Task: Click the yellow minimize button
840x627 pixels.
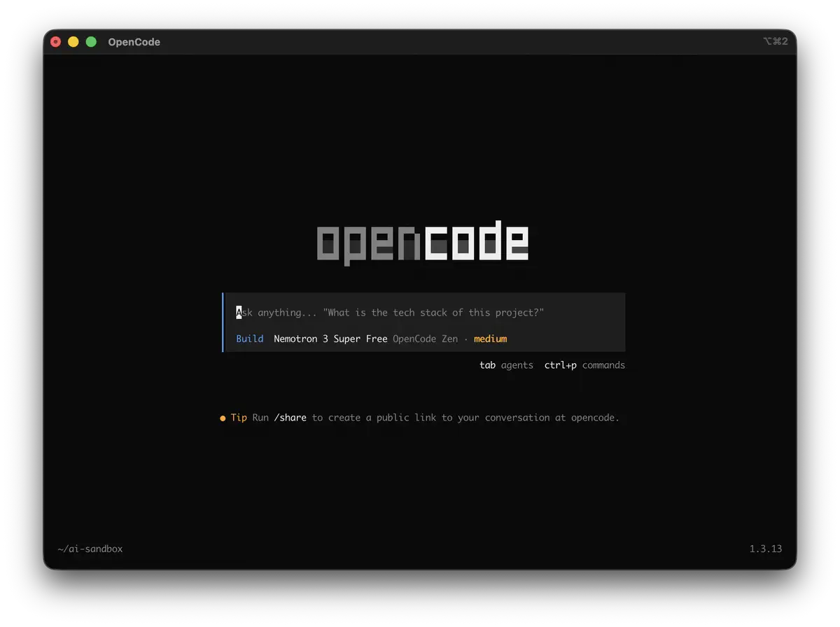Action: click(73, 41)
